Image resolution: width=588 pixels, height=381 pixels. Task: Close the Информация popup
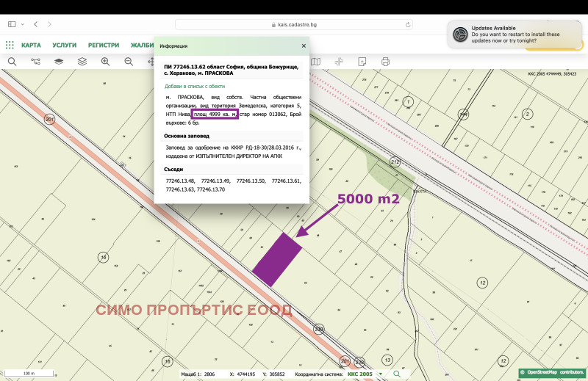304,46
